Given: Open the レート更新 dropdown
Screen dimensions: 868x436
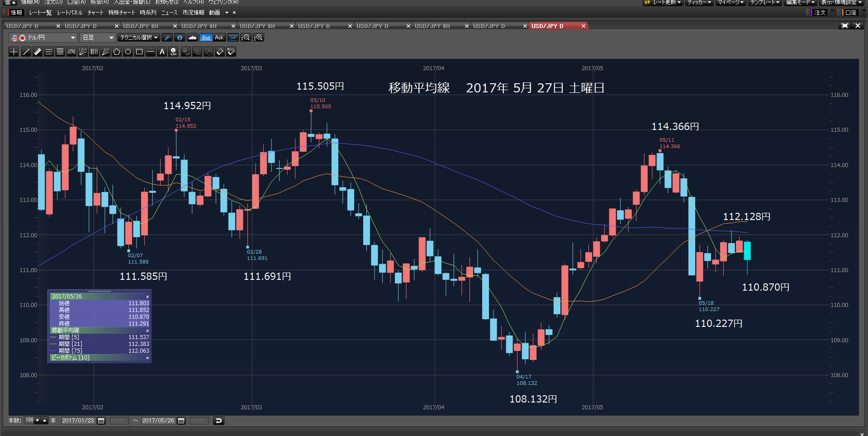Looking at the screenshot, I should coord(667,2).
